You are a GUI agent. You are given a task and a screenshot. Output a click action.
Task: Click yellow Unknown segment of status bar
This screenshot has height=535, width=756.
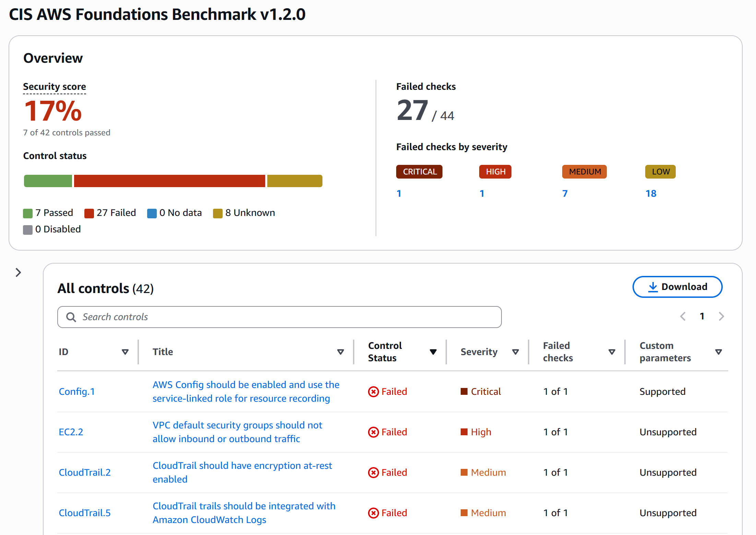point(295,181)
